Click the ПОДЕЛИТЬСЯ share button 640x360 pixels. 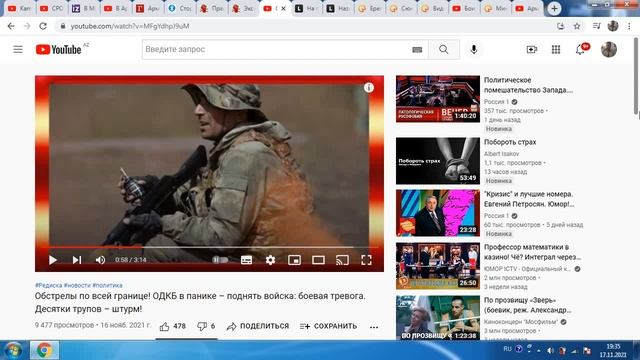point(258,326)
